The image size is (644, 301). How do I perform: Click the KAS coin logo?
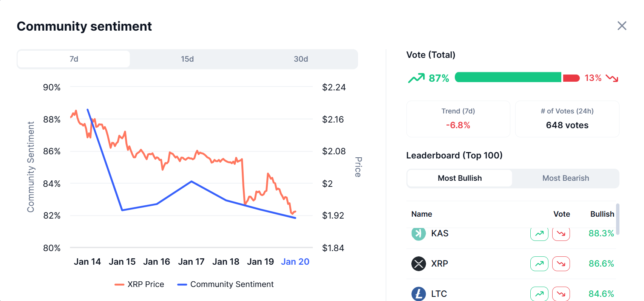coord(419,234)
